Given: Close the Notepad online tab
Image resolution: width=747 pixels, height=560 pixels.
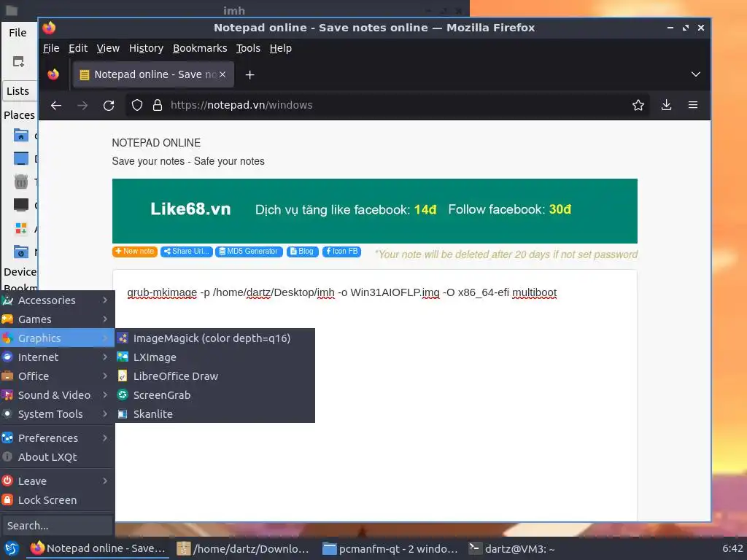Looking at the screenshot, I should coord(222,75).
